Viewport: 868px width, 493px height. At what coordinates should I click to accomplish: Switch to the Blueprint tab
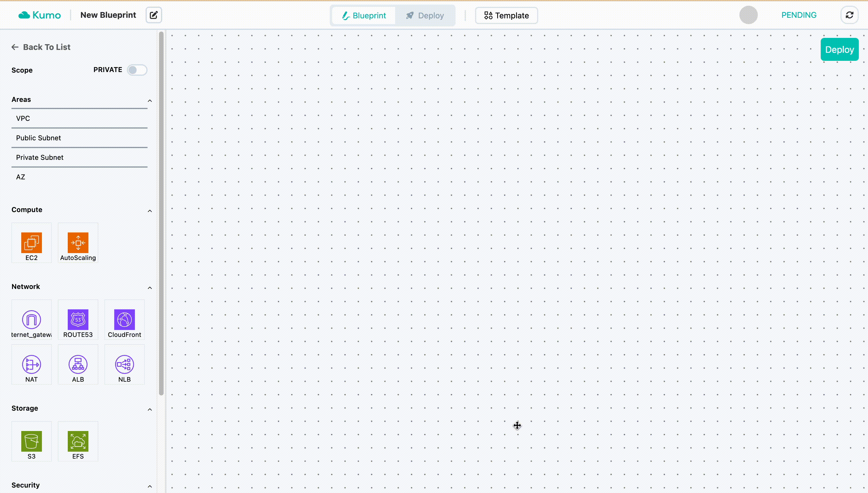(x=364, y=15)
